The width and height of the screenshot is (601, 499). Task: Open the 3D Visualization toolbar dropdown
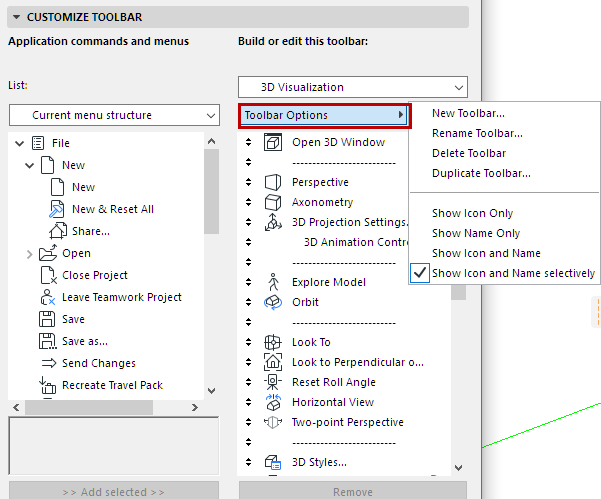(x=353, y=87)
